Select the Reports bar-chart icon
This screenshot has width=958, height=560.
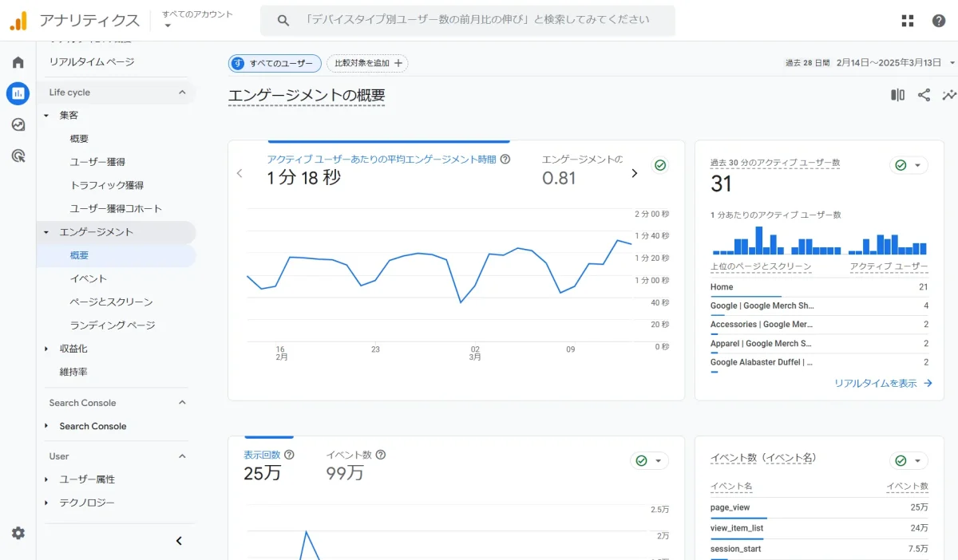coord(18,93)
